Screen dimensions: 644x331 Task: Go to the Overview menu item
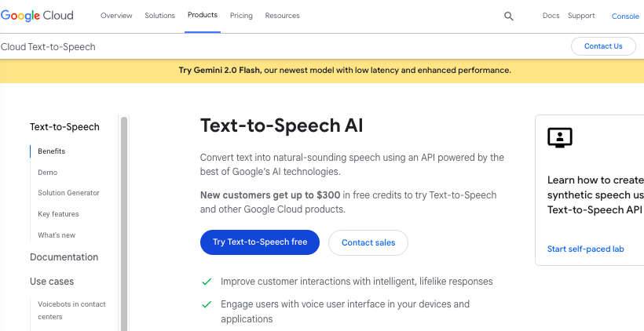[116, 16]
